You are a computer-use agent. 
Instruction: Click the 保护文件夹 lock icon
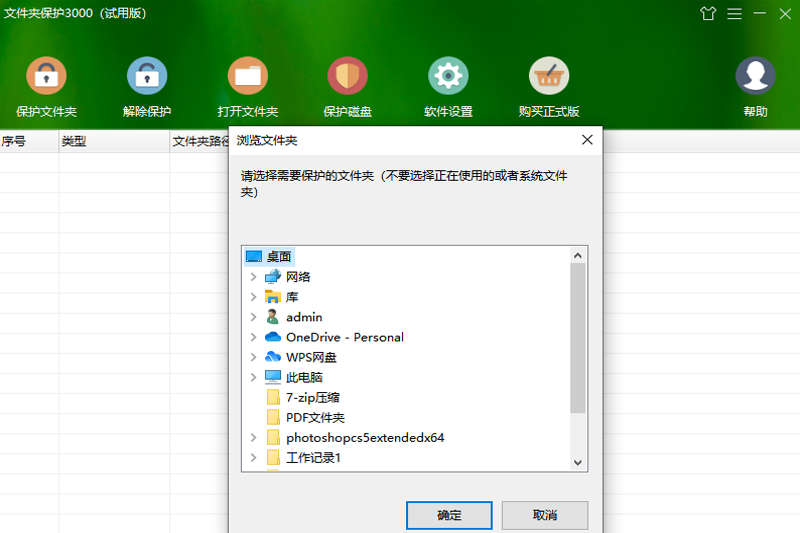coord(46,76)
